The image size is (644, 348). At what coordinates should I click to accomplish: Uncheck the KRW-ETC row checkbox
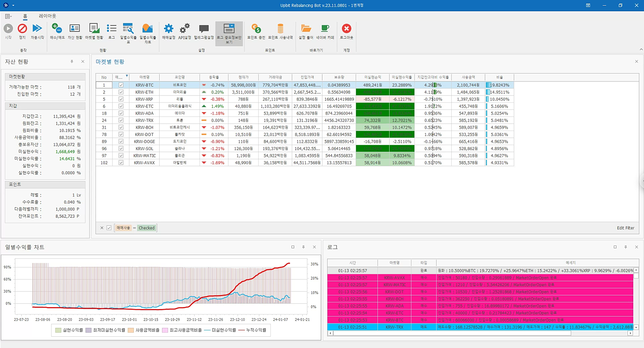[121, 106]
